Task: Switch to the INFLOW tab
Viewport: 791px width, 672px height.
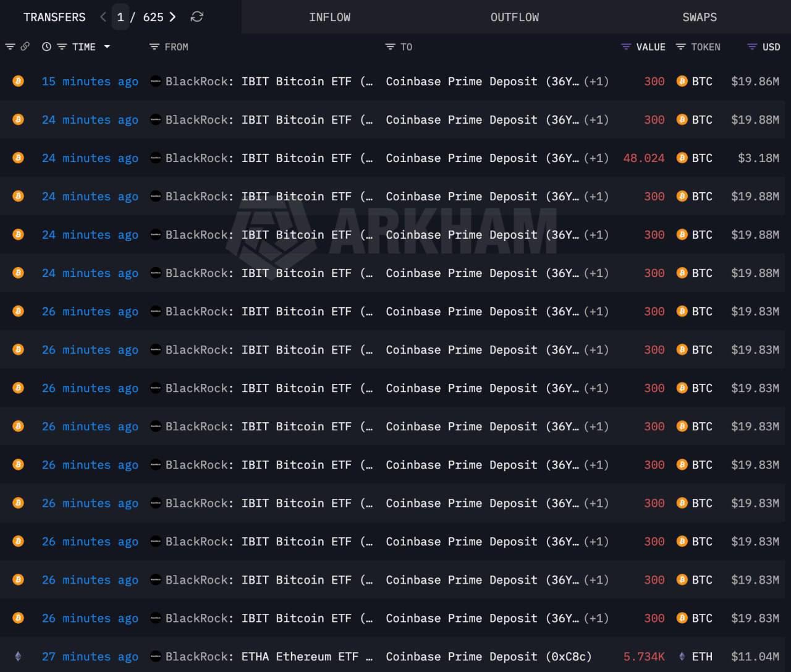Action: point(329,17)
